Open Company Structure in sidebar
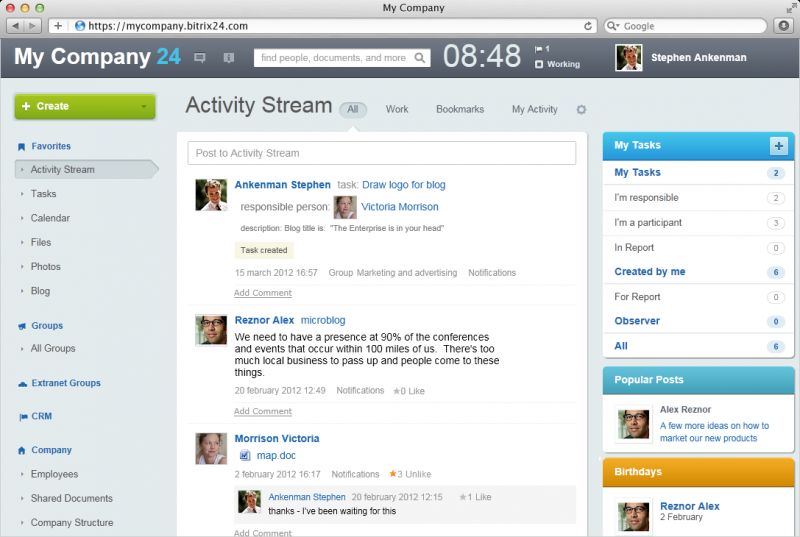This screenshot has height=537, width=800. pyautogui.click(x=72, y=523)
